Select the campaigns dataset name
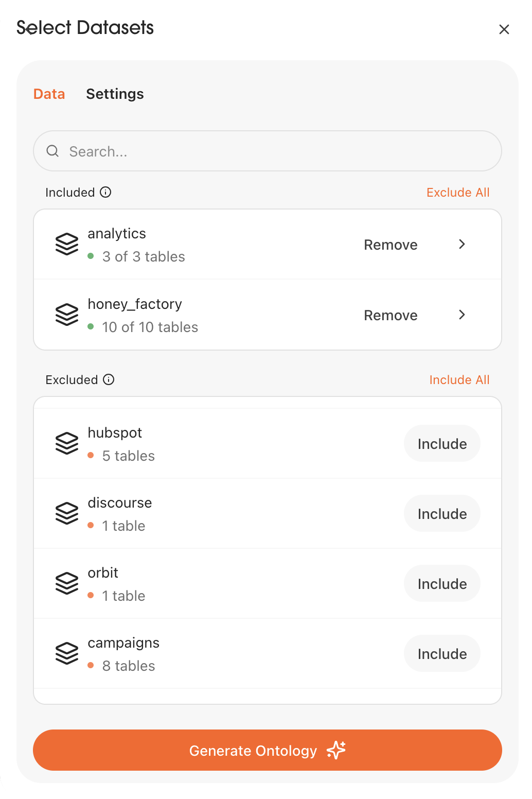 click(123, 643)
